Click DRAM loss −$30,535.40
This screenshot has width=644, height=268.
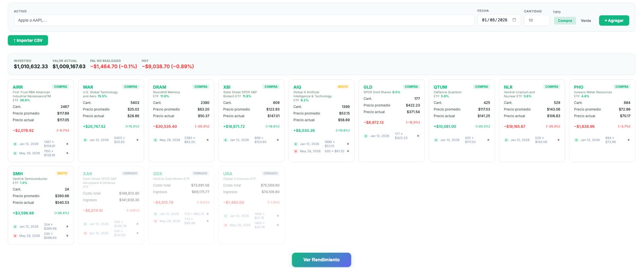[165, 127]
